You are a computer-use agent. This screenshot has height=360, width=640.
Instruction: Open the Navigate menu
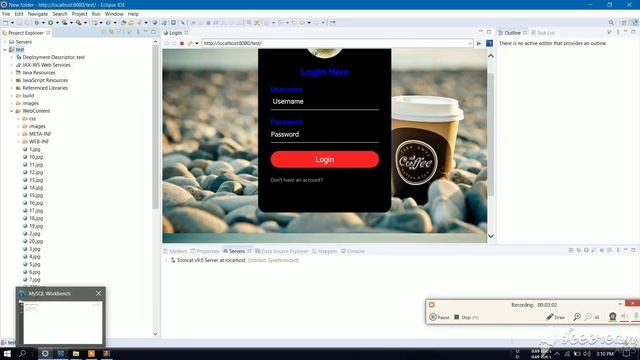click(38, 14)
